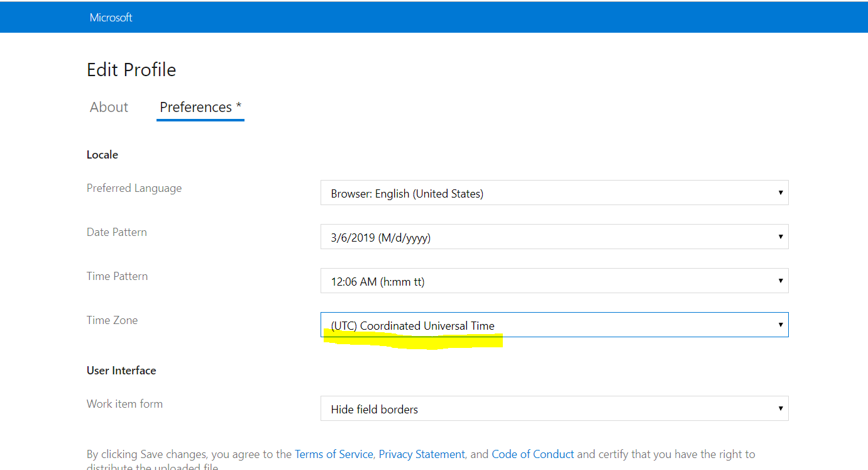Open the Date Pattern dropdown
Viewport: 868px width, 470px height.
coord(554,237)
